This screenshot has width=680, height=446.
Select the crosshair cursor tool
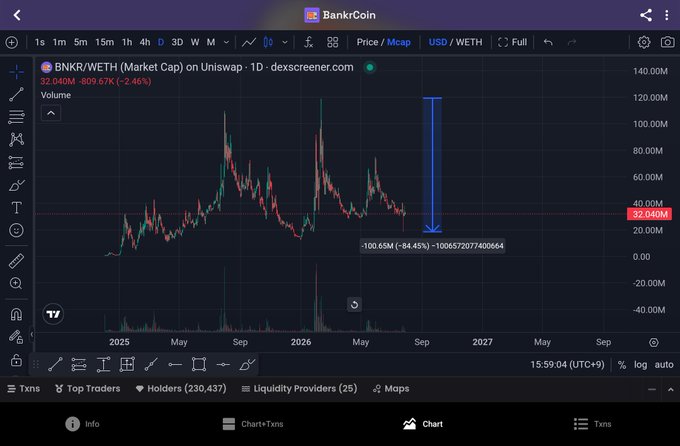[x=16, y=72]
